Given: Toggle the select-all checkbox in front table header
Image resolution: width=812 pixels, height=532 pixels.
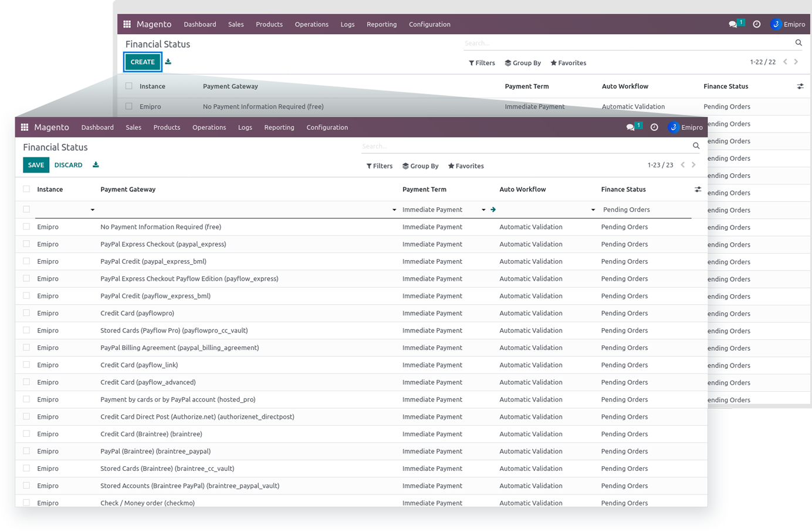Looking at the screenshot, I should pyautogui.click(x=26, y=189).
